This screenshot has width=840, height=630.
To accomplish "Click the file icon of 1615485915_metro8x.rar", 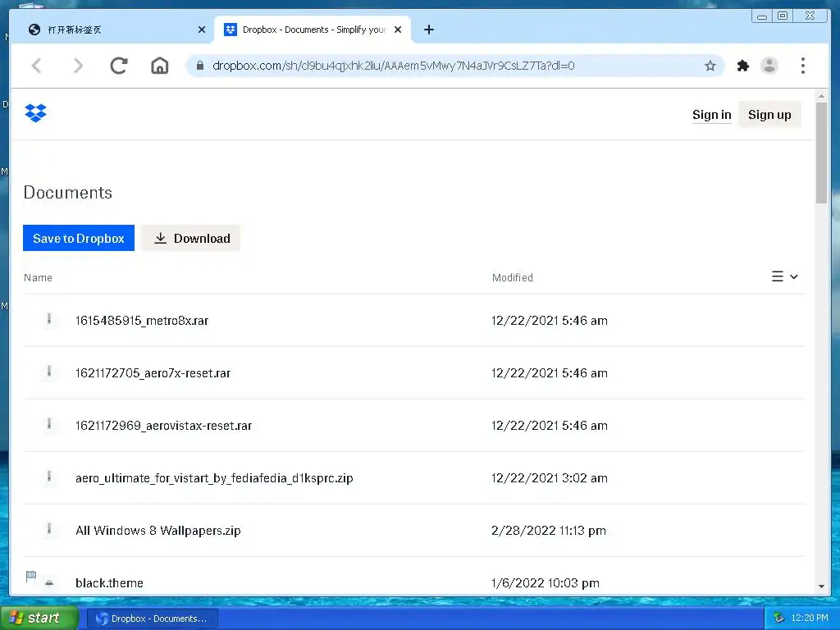I will click(x=49, y=319).
